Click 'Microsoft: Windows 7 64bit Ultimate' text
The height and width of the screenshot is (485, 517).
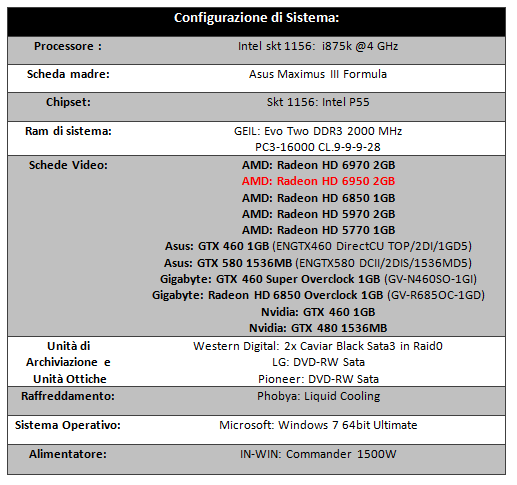click(x=318, y=425)
